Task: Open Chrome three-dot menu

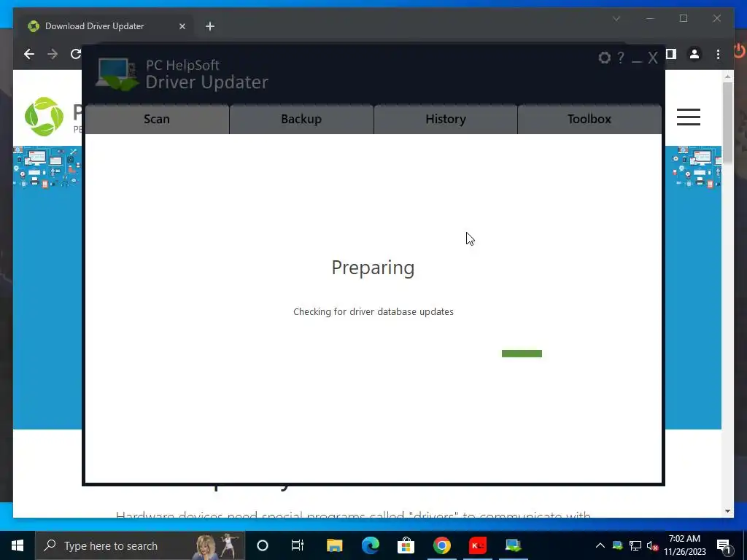Action: click(x=718, y=54)
